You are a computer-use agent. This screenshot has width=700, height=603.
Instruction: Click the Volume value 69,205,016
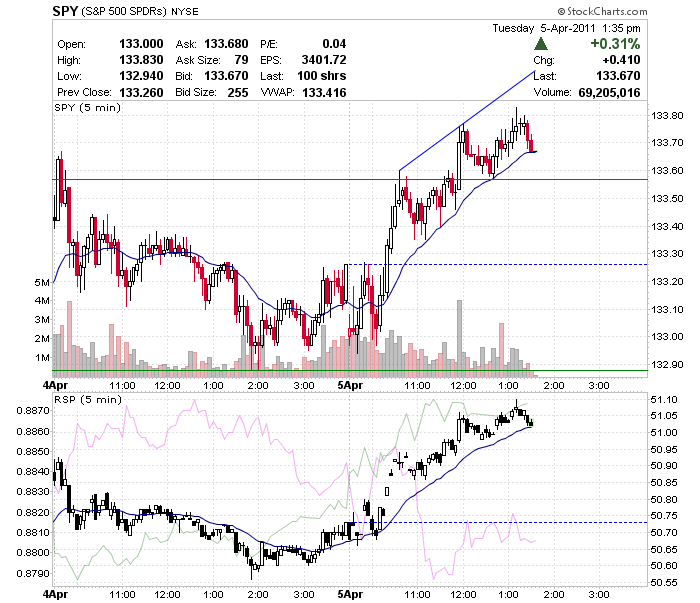point(609,92)
